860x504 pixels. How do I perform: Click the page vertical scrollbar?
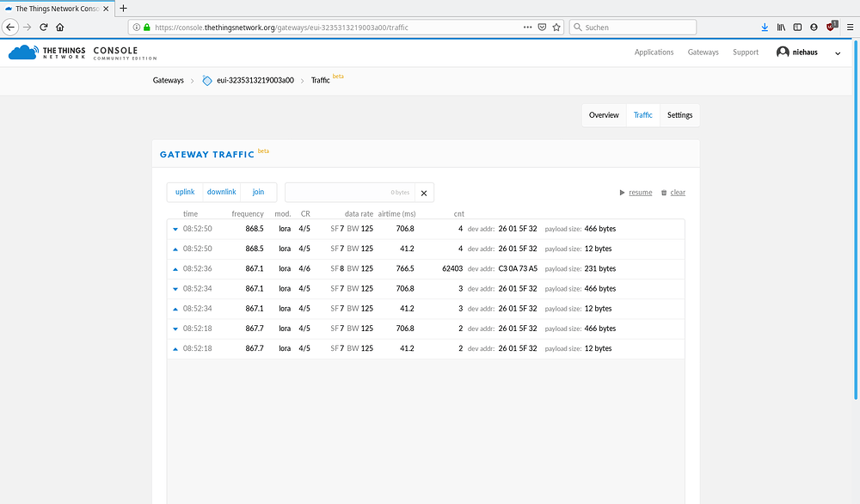pyautogui.click(x=857, y=219)
